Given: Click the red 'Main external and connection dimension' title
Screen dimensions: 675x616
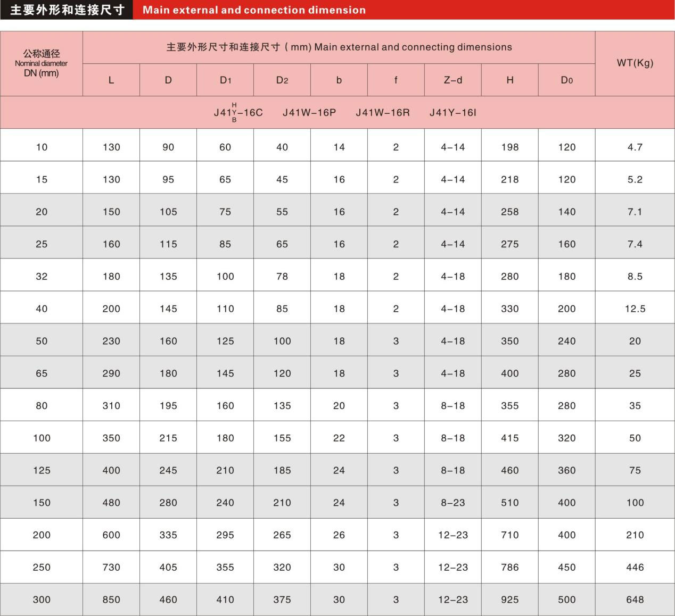Looking at the screenshot, I should (254, 10).
